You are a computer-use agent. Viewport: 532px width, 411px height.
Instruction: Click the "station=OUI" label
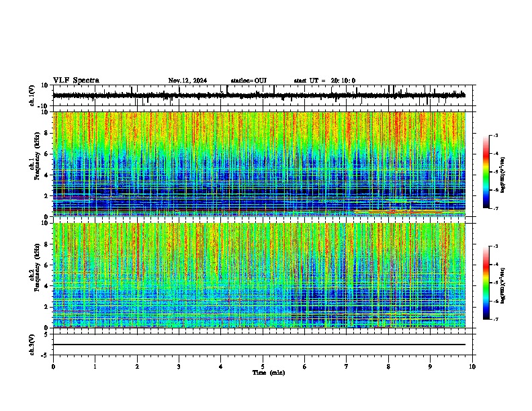[x=249, y=81]
